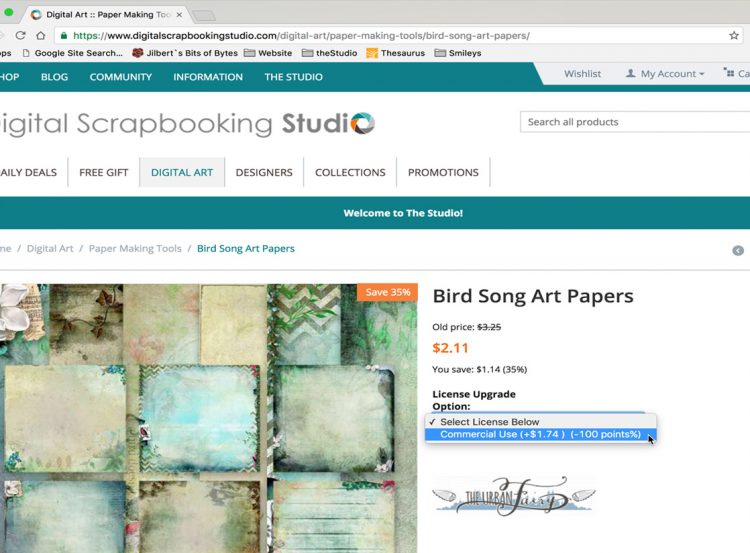Click the You save $1.14 text
The width and height of the screenshot is (750, 553).
click(x=479, y=369)
